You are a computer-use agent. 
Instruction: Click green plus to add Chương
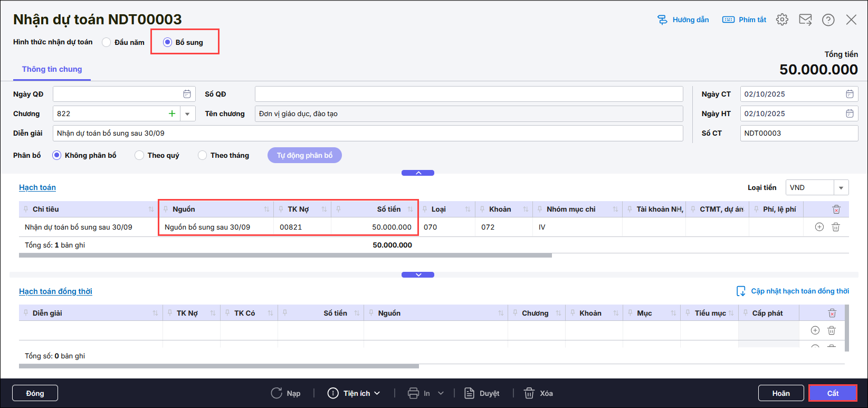[x=172, y=113]
